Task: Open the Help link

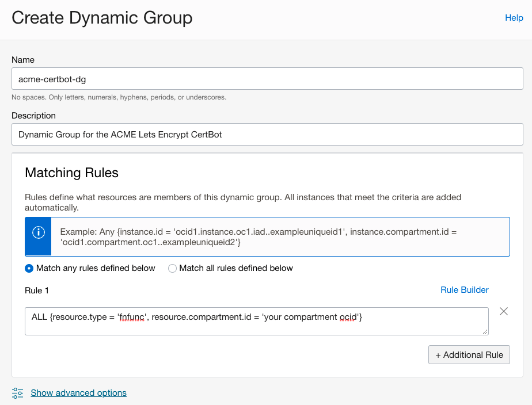Action: coord(514,18)
